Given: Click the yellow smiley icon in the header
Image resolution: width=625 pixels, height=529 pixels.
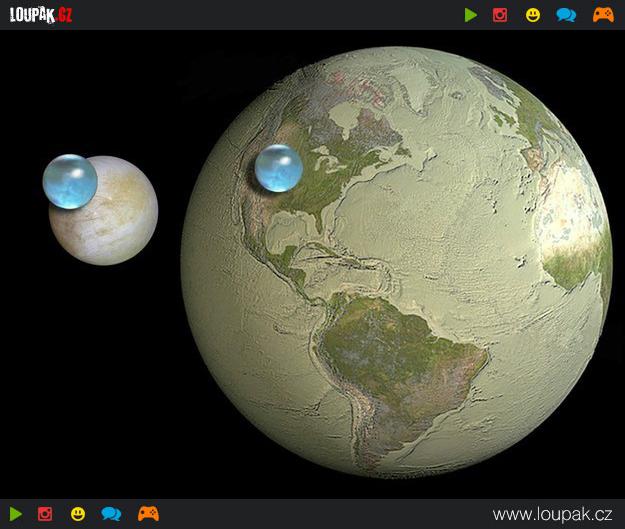Looking at the screenshot, I should click(x=533, y=15).
